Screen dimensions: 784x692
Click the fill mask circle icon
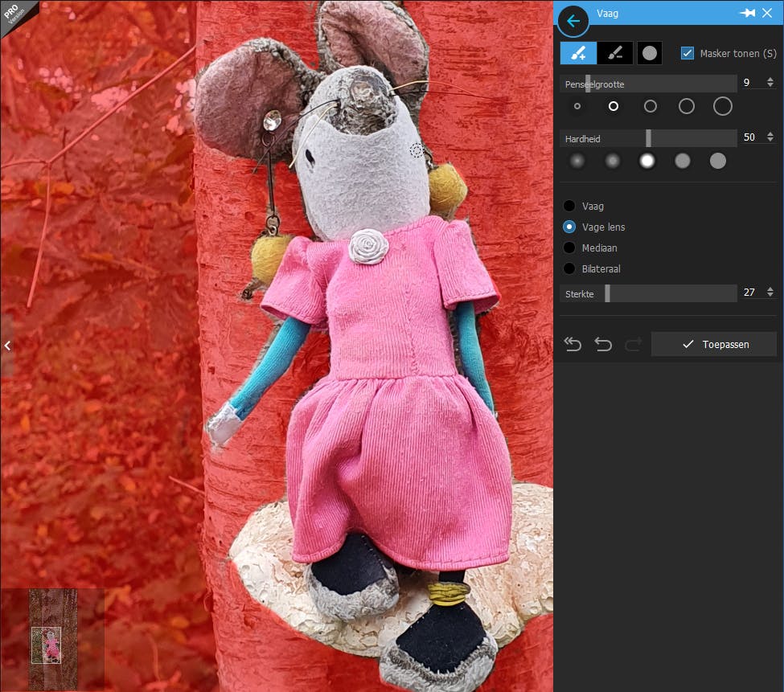(650, 53)
